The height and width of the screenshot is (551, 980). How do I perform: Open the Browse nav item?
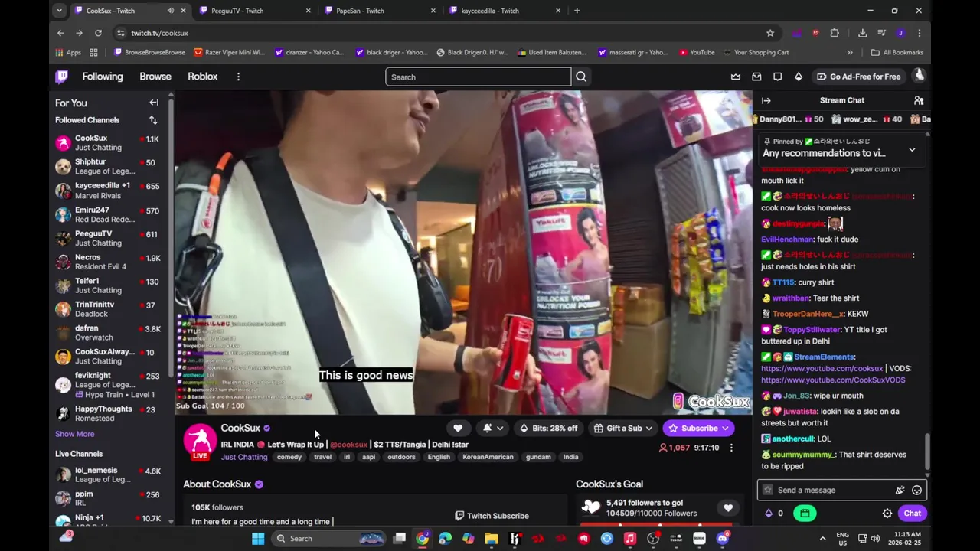tap(155, 77)
